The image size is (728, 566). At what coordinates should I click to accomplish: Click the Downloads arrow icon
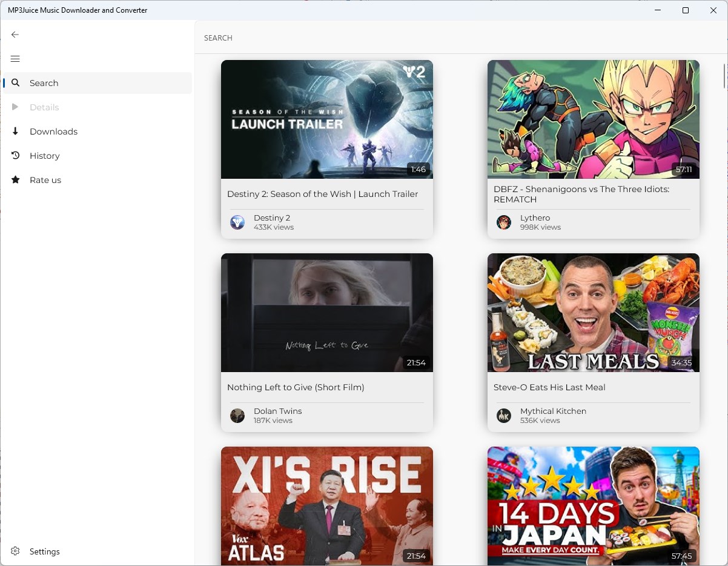point(16,132)
